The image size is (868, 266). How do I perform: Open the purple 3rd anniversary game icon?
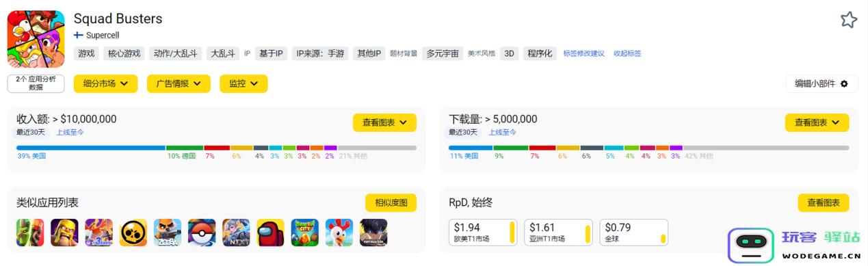(98, 232)
